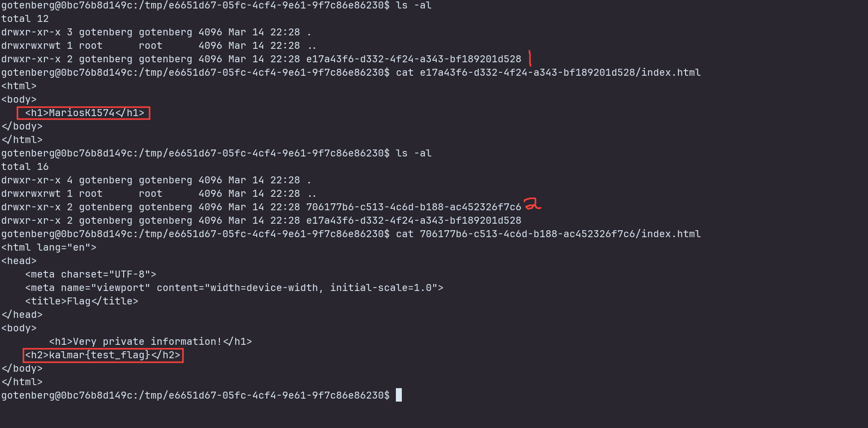The height and width of the screenshot is (428, 868).
Task: Click the cat e17a43f6 index.html command
Action: pos(548,73)
